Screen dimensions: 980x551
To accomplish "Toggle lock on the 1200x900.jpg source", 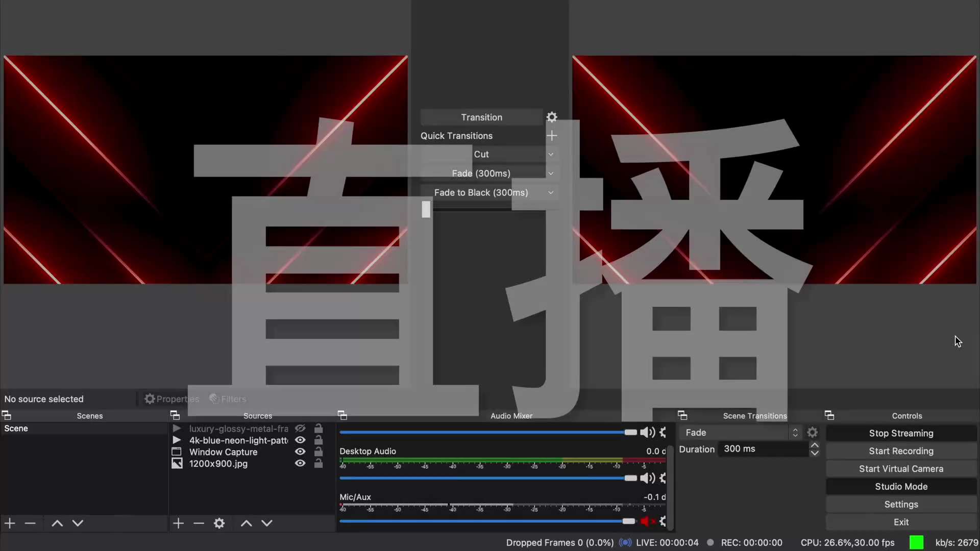I will pos(318,463).
